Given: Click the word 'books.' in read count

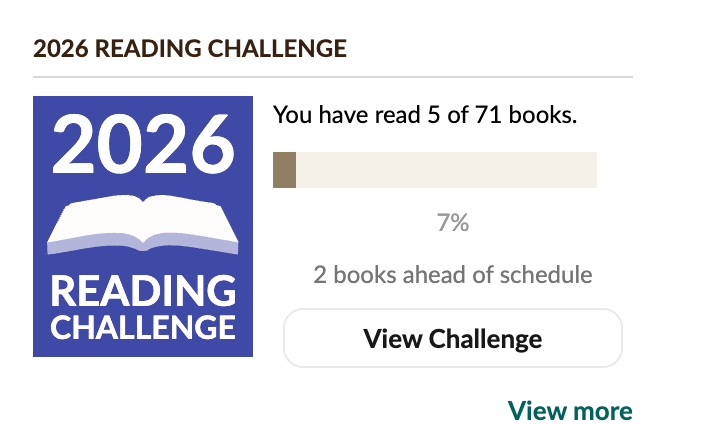Looking at the screenshot, I should (543, 115).
